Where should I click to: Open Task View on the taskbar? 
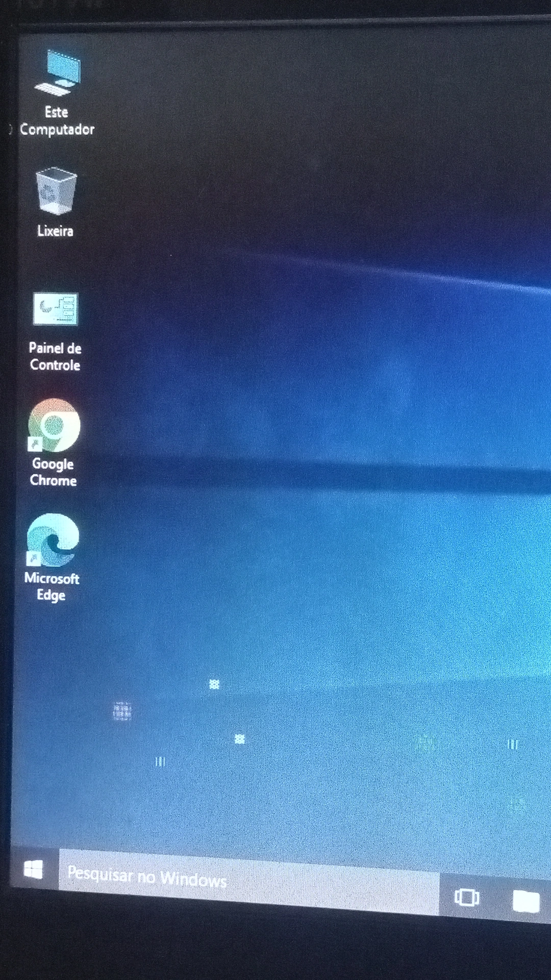point(467,897)
